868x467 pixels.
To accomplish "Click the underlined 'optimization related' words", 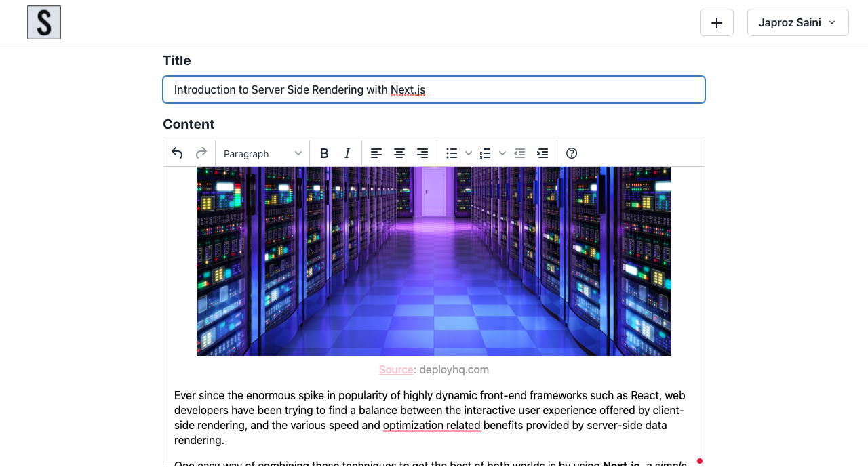I will pyautogui.click(x=432, y=425).
